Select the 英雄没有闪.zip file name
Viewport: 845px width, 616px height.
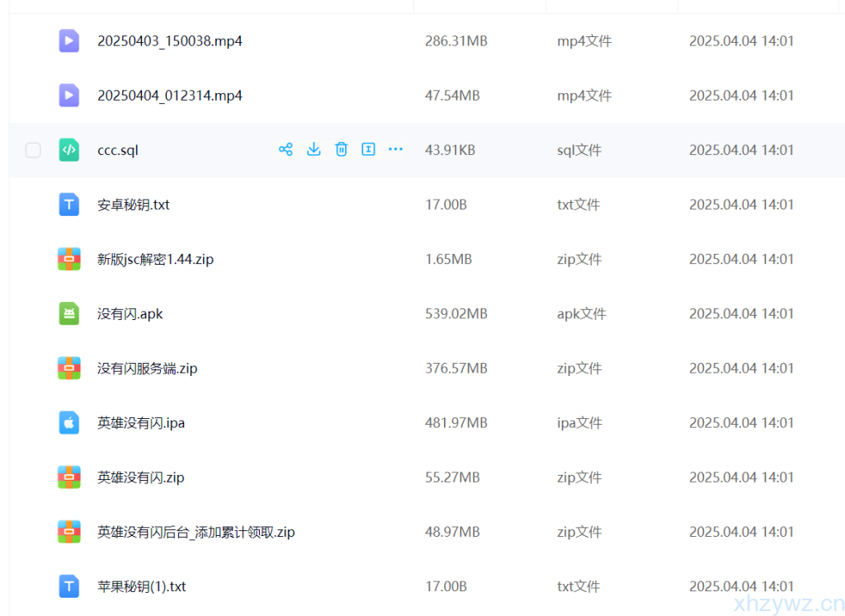point(140,477)
